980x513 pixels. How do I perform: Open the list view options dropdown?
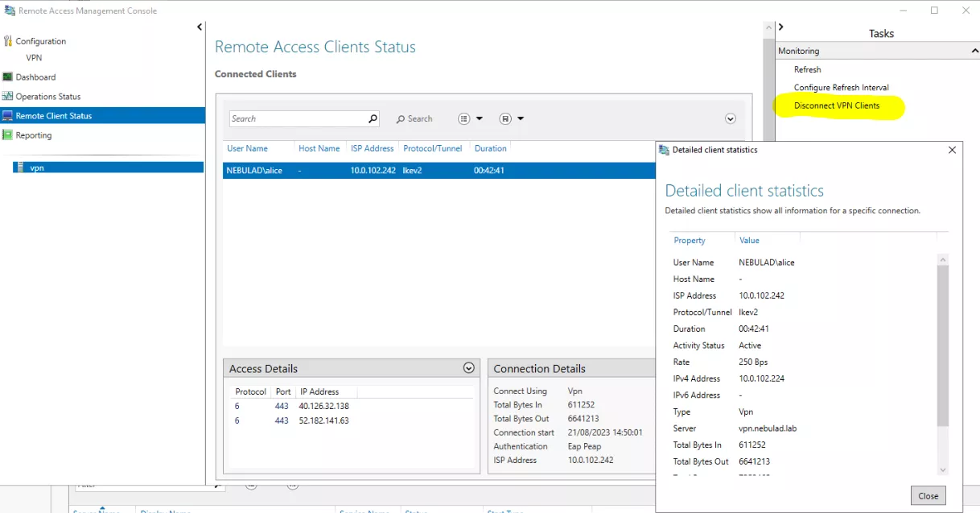(471, 118)
